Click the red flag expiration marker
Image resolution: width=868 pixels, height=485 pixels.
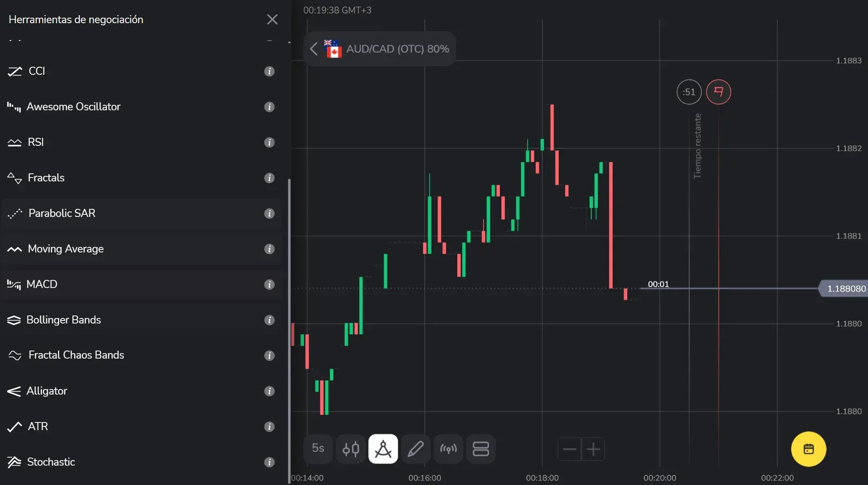[718, 92]
